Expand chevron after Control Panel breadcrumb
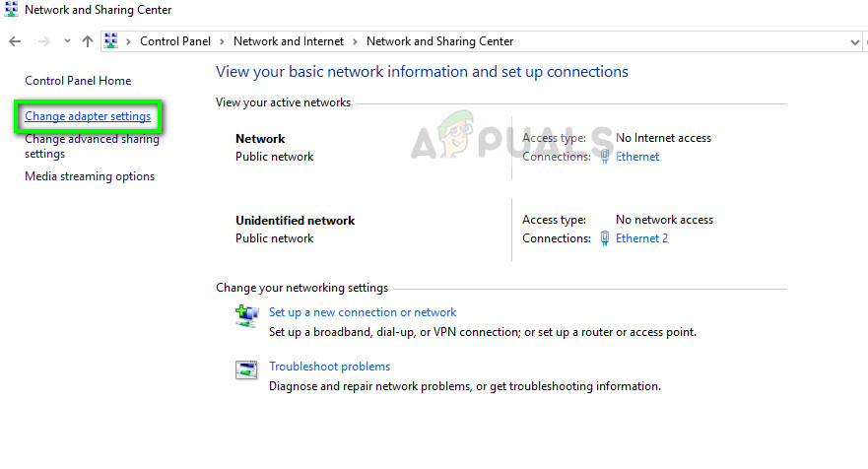This screenshot has width=868, height=469. pos(222,41)
